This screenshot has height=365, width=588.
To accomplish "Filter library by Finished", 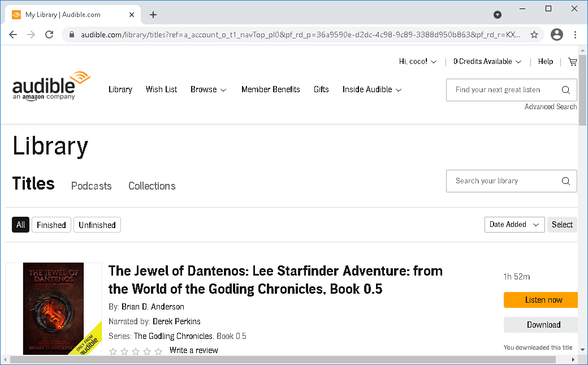I will [x=51, y=225].
